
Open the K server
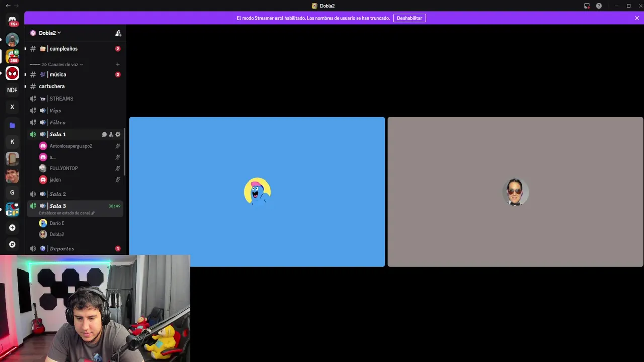[x=12, y=142]
